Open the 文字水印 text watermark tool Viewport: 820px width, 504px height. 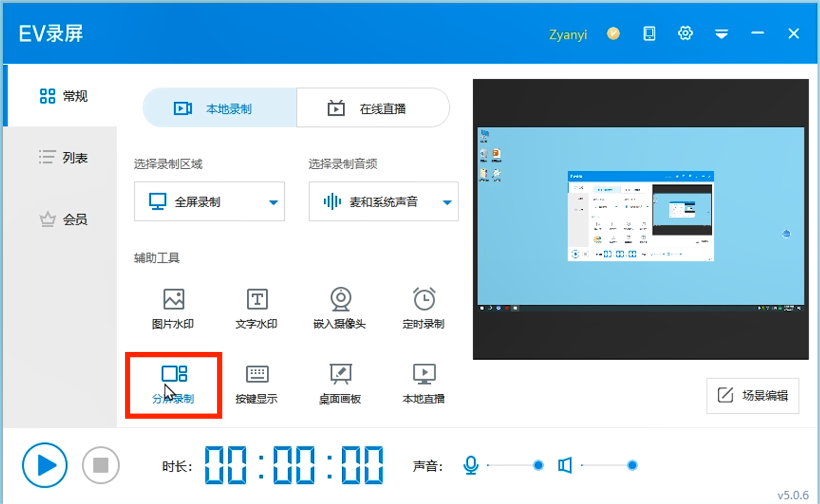[256, 308]
